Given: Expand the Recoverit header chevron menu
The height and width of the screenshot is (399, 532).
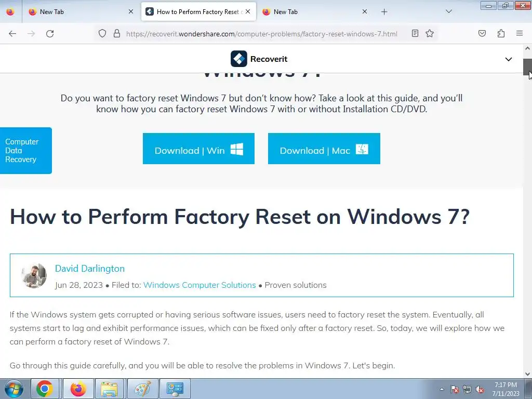Looking at the screenshot, I should point(508,59).
